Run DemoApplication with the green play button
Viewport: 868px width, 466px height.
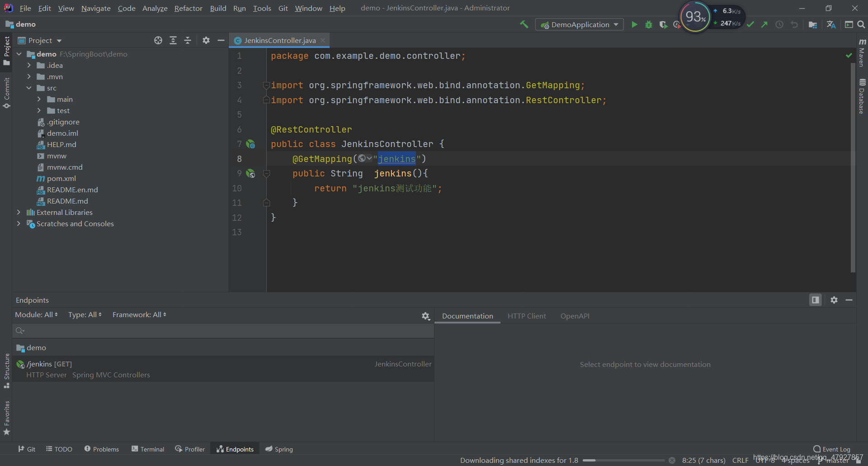634,24
